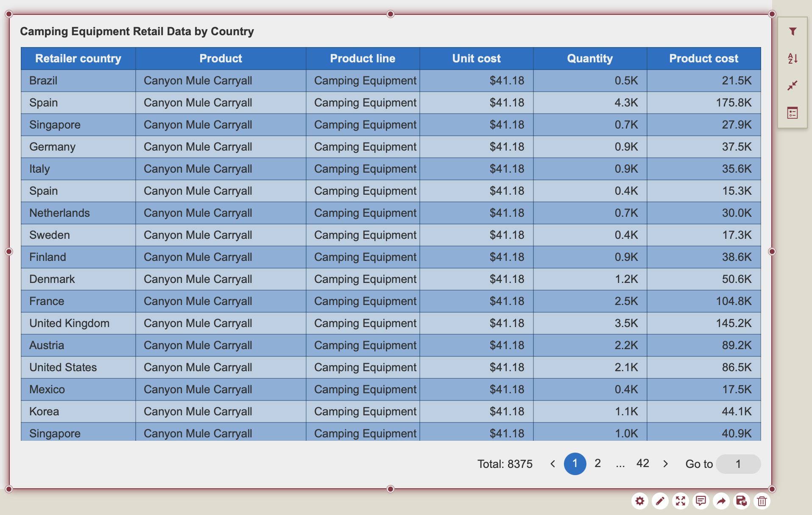
Task: Open widget settings gear icon
Action: point(640,501)
